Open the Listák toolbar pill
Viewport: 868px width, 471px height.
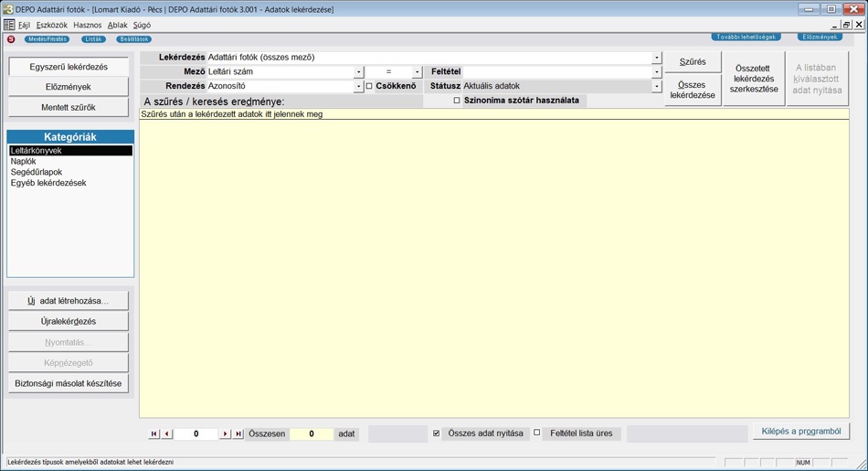(93, 39)
